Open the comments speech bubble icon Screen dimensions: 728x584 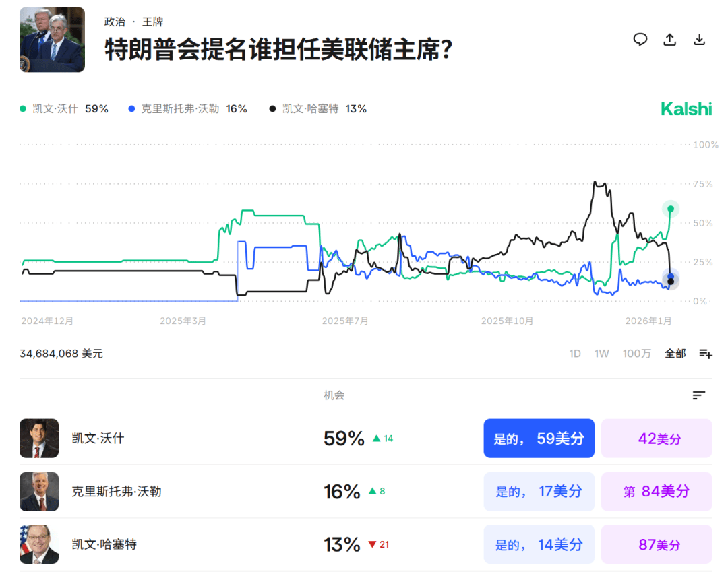(640, 40)
